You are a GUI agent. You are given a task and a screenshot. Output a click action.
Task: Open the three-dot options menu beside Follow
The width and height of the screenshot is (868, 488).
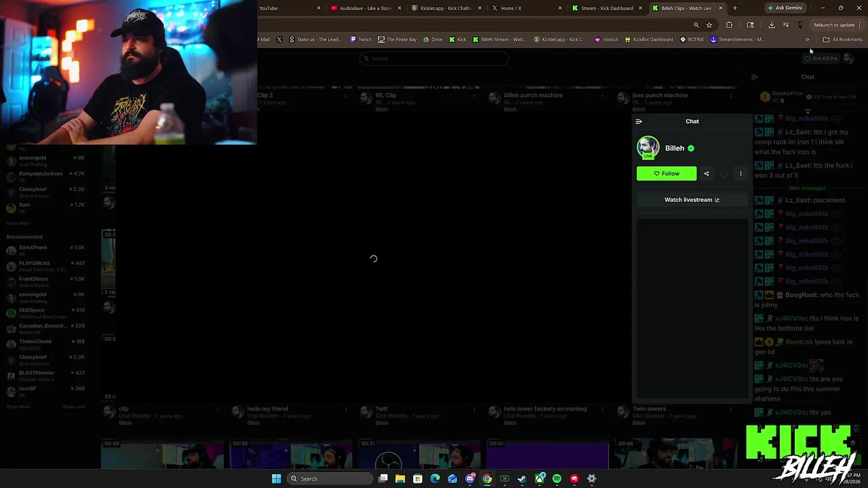click(741, 174)
